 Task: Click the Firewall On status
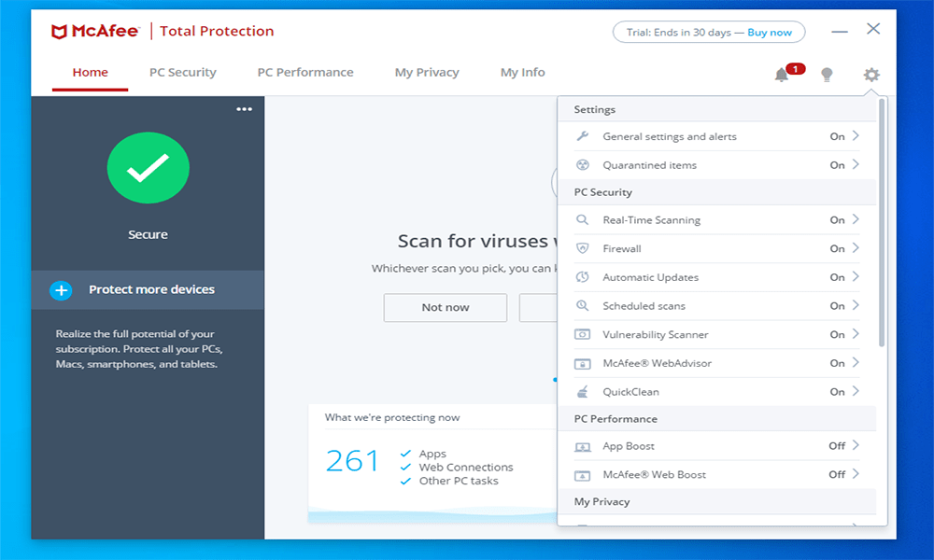click(838, 249)
